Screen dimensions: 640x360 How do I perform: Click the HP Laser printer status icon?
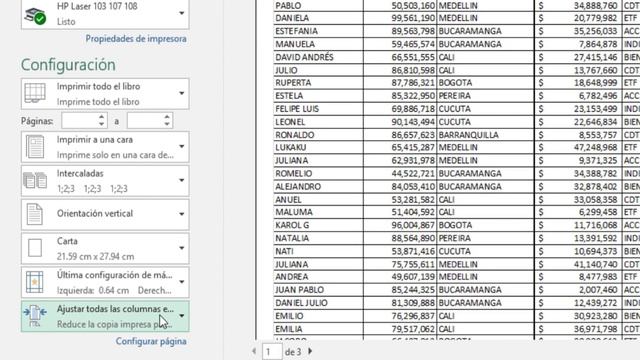point(35,15)
